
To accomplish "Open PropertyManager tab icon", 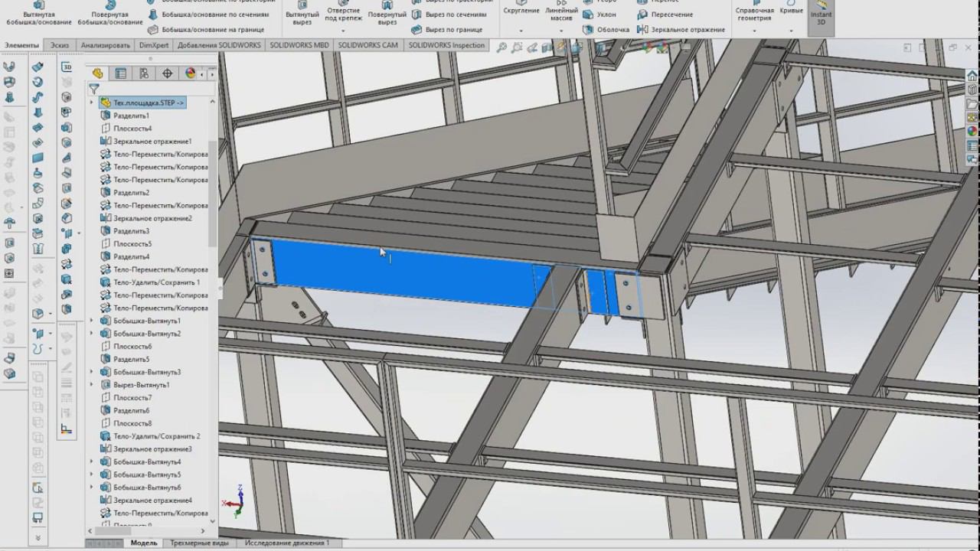I will pyautogui.click(x=120, y=73).
